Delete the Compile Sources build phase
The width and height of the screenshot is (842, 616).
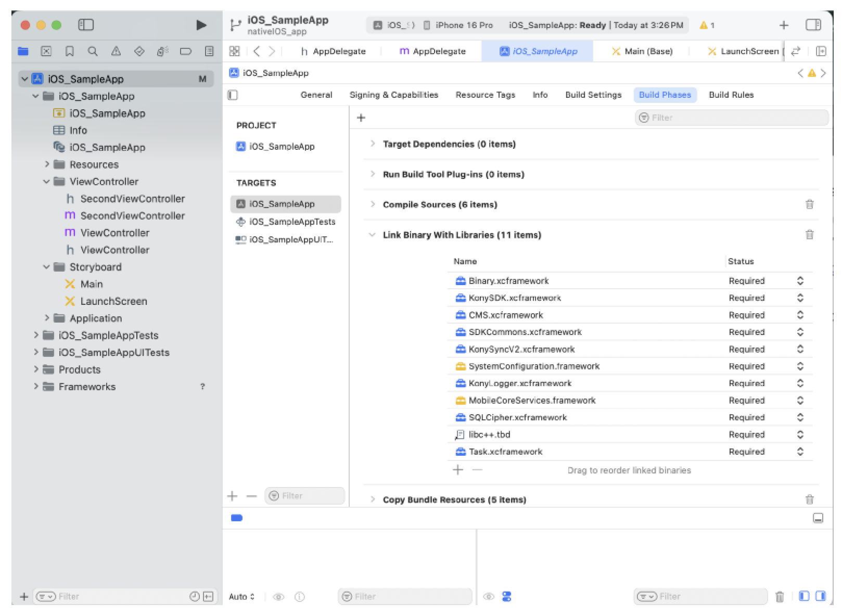point(809,204)
